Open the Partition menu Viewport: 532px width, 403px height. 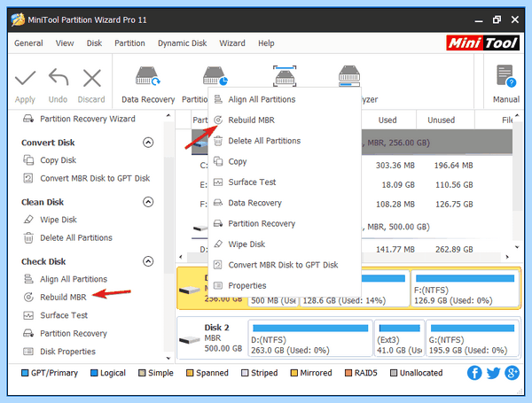pos(129,43)
